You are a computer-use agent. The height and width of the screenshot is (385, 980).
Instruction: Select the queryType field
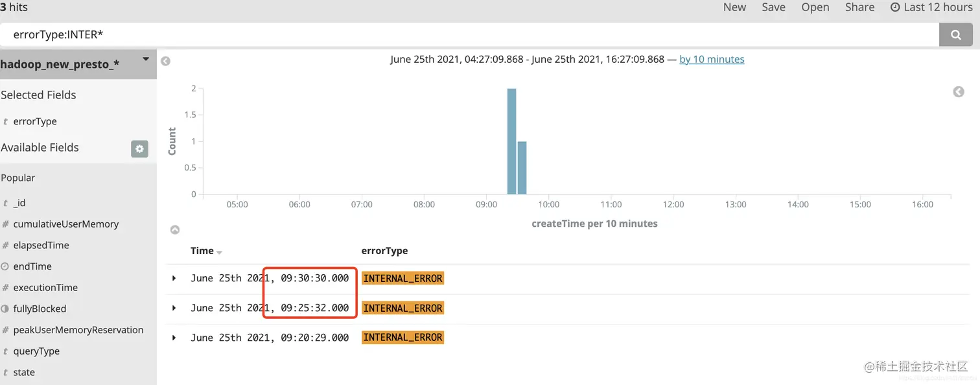point(36,351)
